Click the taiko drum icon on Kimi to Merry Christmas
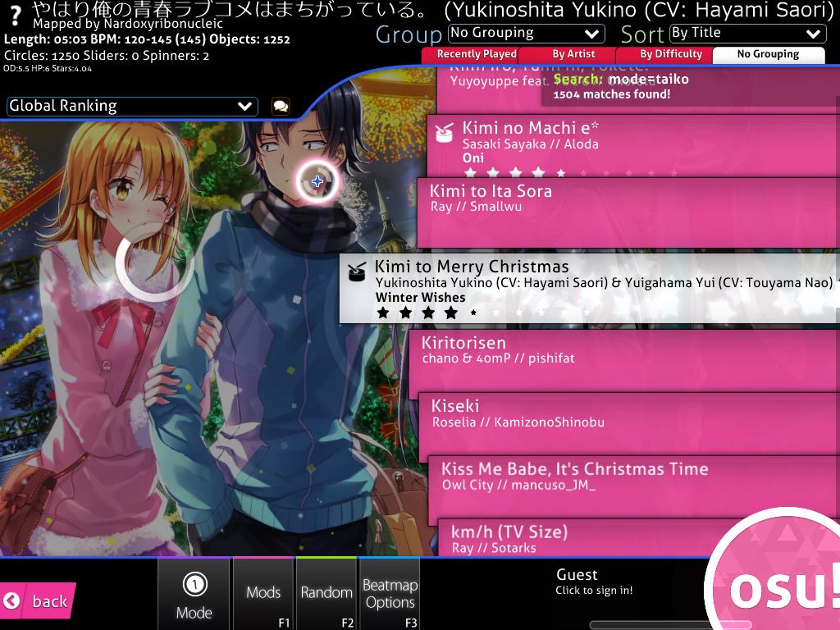 (x=356, y=272)
